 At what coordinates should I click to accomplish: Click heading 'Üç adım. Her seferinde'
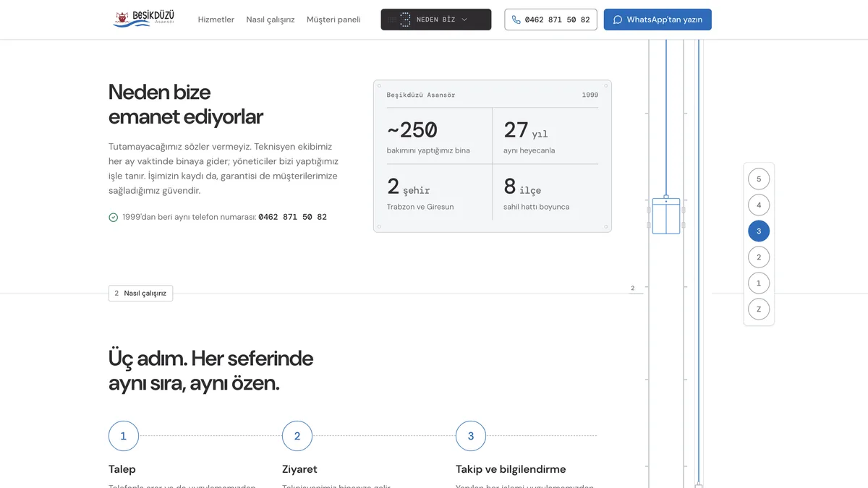[x=210, y=359]
